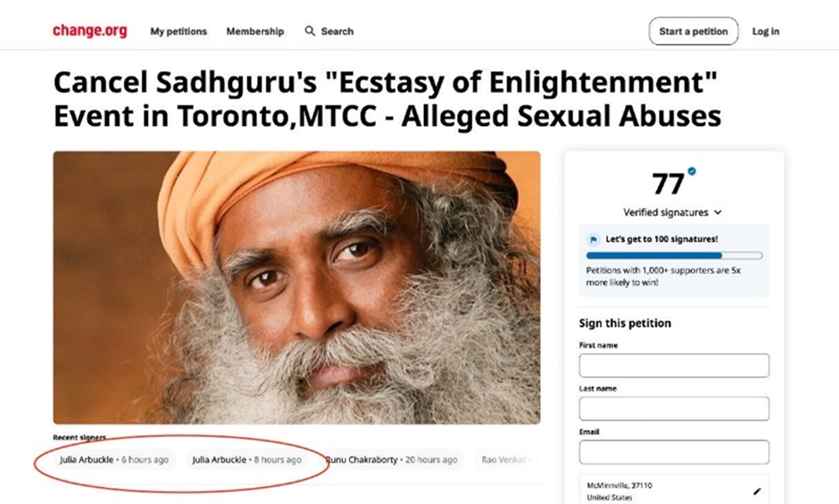This screenshot has height=504, width=839.
Task: Open My petitions menu item
Action: [x=179, y=31]
